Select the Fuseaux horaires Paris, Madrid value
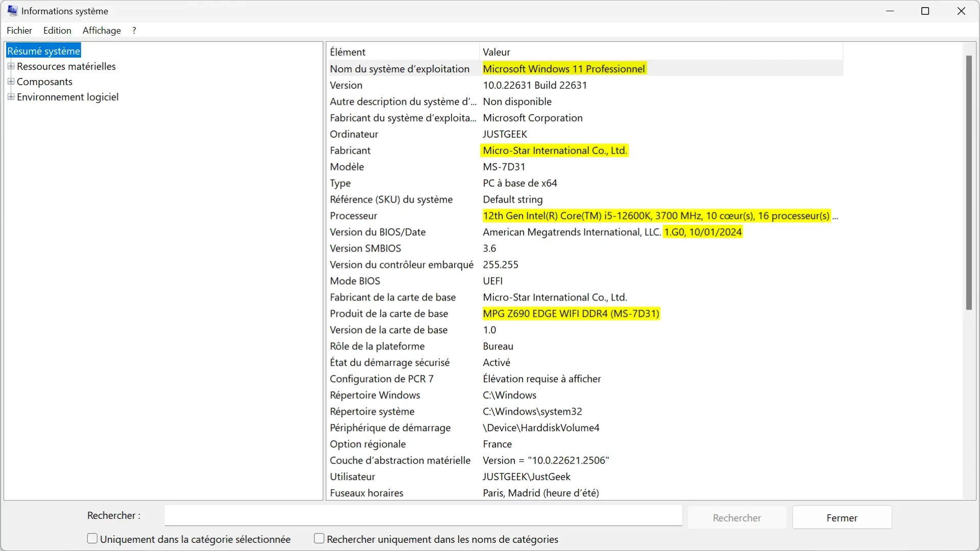The image size is (980, 551). point(541,493)
